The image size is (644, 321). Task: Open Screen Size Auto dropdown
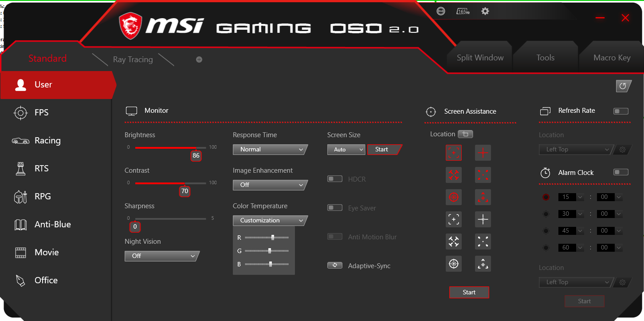point(346,150)
